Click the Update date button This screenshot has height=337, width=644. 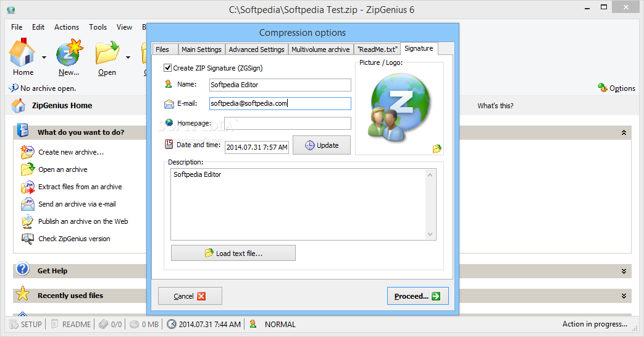[322, 145]
